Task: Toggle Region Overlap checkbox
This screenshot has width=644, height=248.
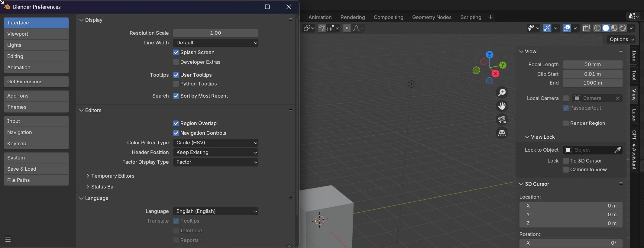Action: pyautogui.click(x=176, y=123)
